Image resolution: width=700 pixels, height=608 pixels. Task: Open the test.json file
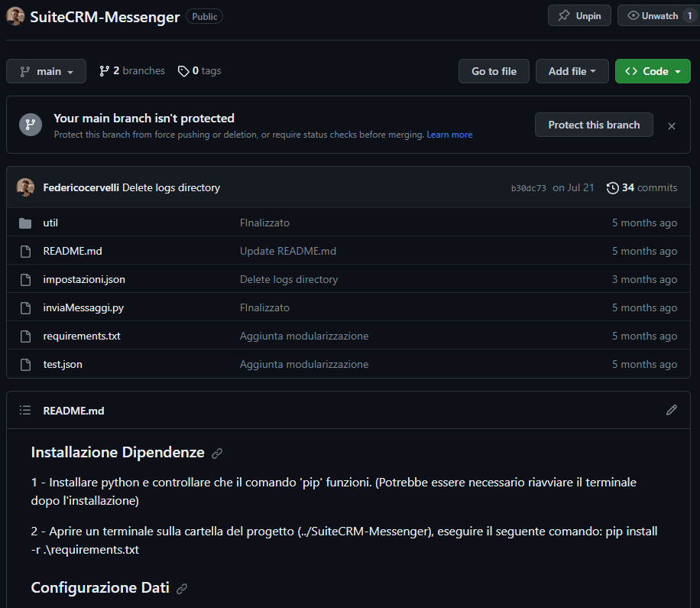pyautogui.click(x=63, y=365)
